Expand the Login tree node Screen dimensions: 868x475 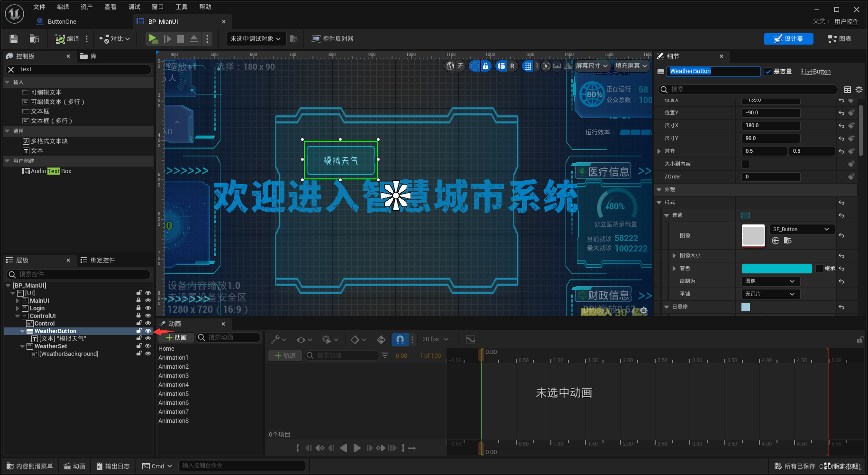pyautogui.click(x=18, y=308)
